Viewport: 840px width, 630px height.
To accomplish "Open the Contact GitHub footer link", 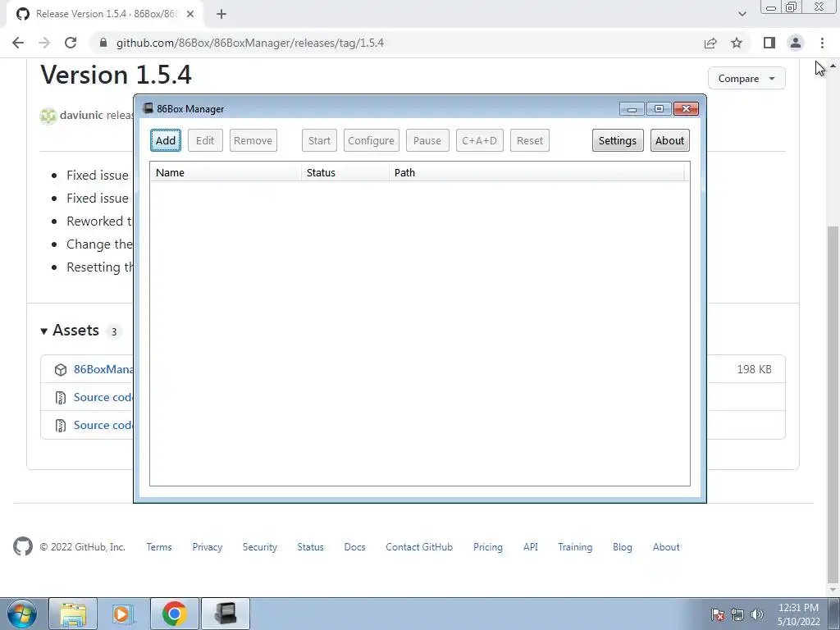I will click(x=419, y=547).
